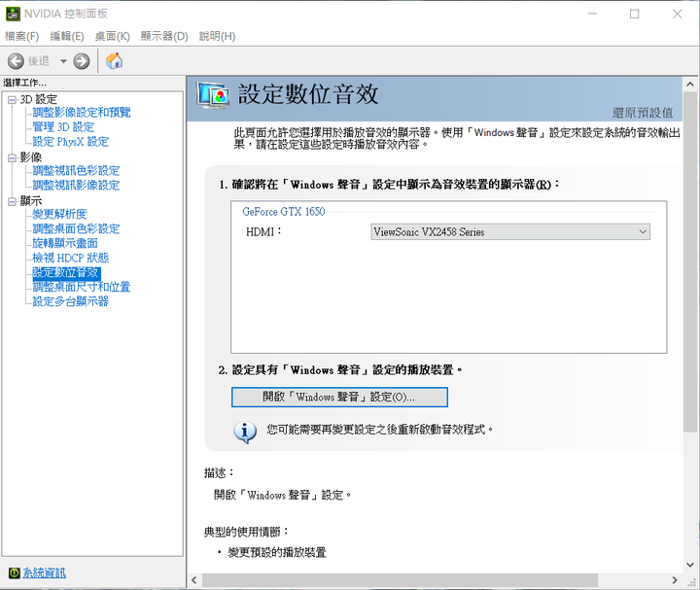Click the vertical scrollbar down arrow
The image size is (700, 590).
tap(689, 565)
